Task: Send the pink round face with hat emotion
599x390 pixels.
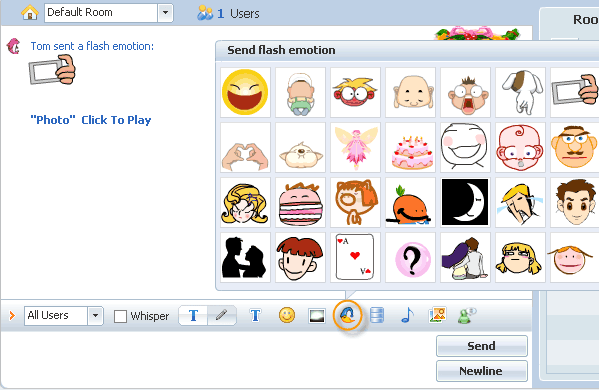Action: (x=575, y=257)
